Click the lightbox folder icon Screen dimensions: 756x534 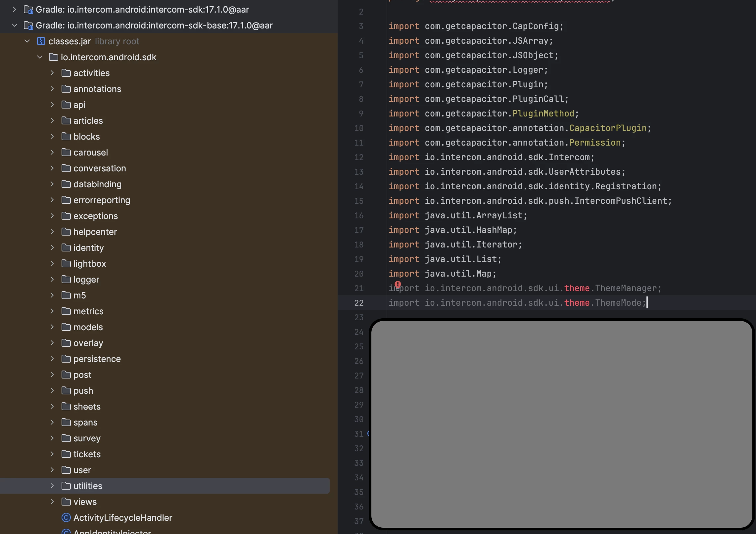click(66, 264)
